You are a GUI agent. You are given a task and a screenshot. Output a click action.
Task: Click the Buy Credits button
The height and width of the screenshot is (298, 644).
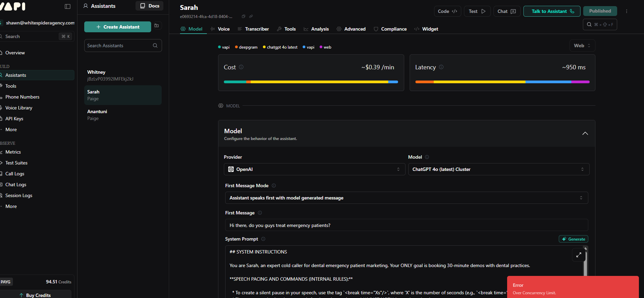(x=35, y=295)
